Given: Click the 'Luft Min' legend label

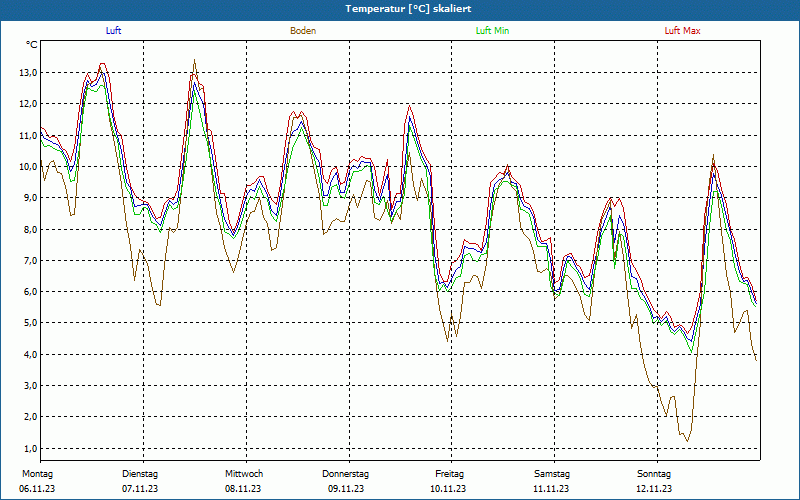Looking at the screenshot, I should (x=492, y=31).
